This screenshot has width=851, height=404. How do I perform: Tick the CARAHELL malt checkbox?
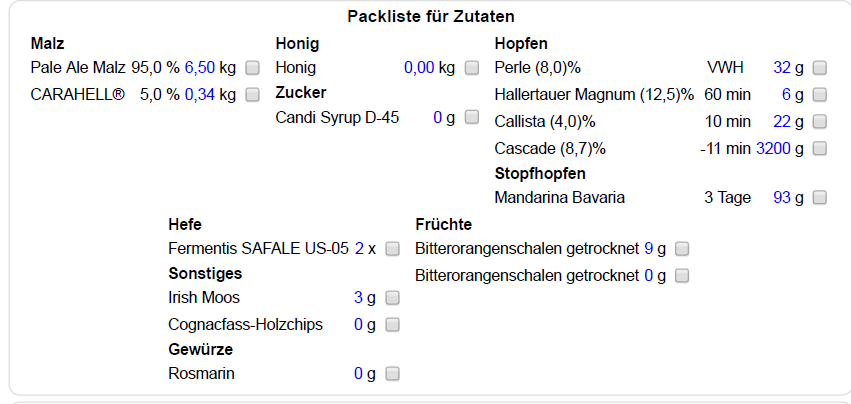(253, 95)
